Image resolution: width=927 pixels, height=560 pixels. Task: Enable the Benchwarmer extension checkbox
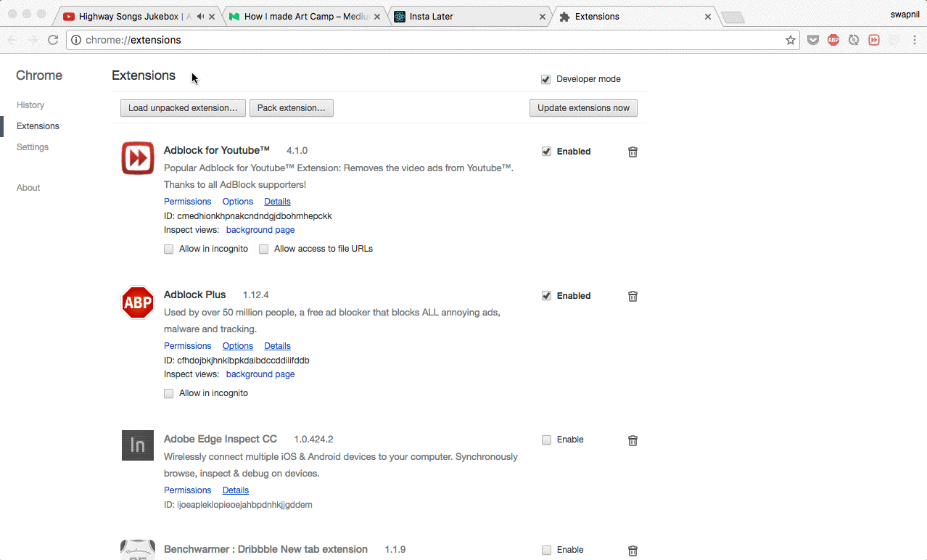click(546, 550)
